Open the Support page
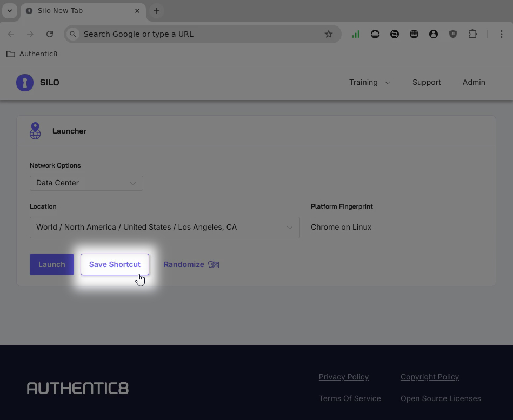The width and height of the screenshot is (513, 420). (427, 82)
